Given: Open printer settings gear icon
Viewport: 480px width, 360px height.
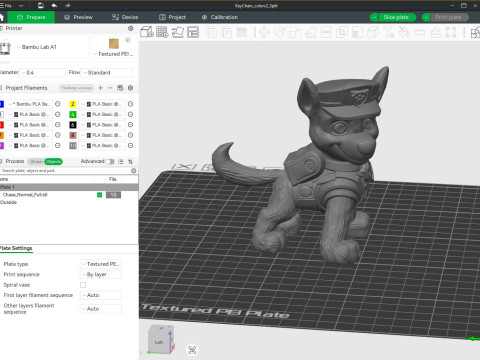Looking at the screenshot, I should coord(131,28).
